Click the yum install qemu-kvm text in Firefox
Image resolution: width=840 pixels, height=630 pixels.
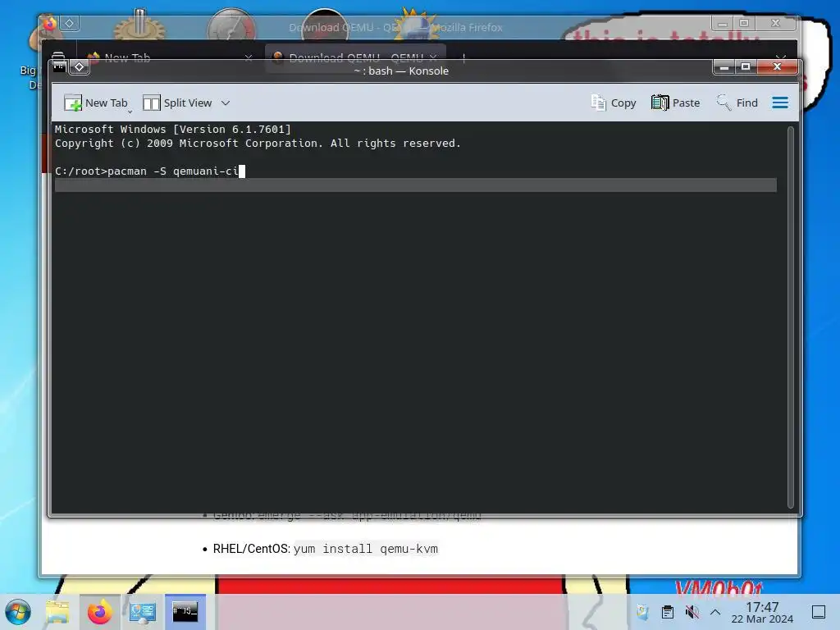point(366,549)
